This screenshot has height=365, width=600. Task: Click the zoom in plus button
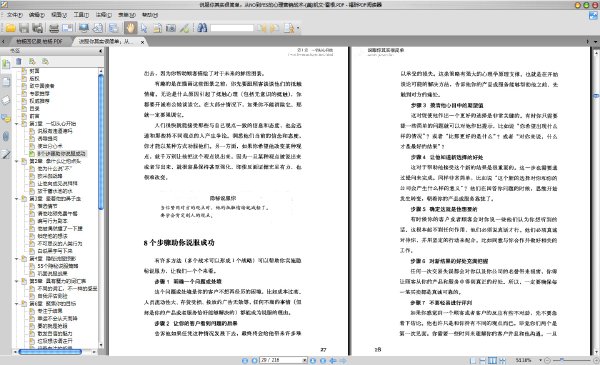(596, 360)
